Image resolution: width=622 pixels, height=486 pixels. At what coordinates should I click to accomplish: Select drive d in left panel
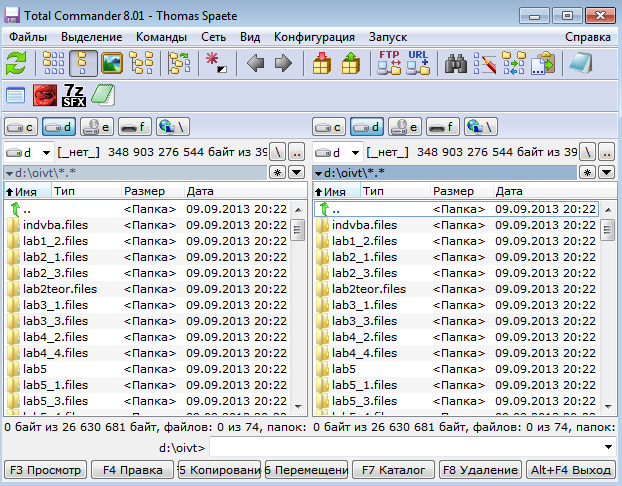coord(59,127)
